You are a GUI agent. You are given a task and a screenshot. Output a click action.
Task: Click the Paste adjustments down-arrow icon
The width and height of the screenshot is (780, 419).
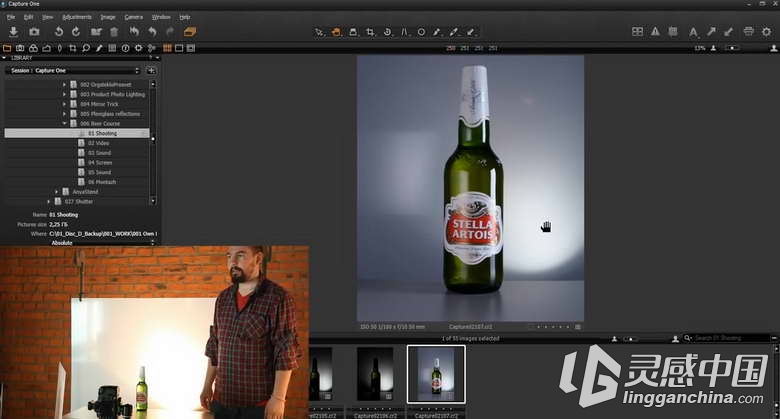pyautogui.click(x=729, y=32)
